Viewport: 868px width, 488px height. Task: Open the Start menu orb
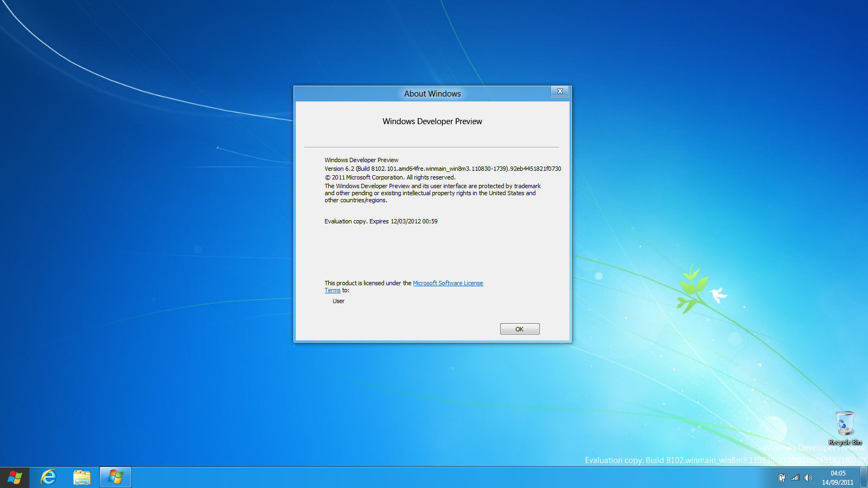coord(15,478)
